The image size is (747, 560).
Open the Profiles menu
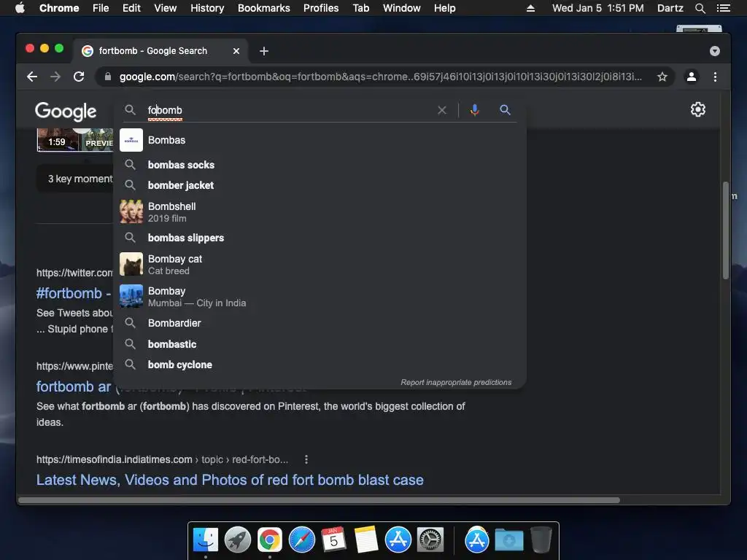pyautogui.click(x=321, y=8)
